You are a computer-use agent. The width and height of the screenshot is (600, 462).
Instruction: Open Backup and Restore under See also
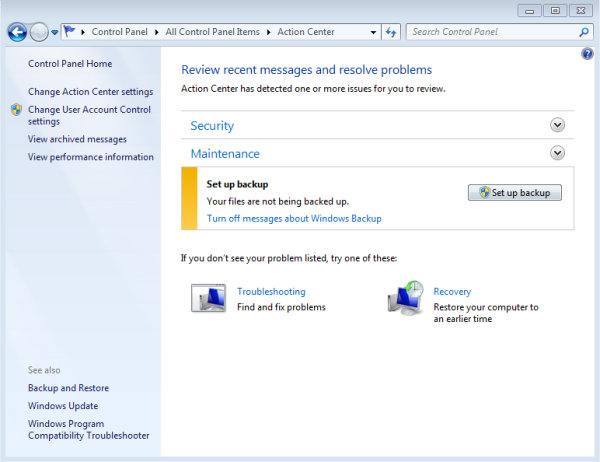68,388
